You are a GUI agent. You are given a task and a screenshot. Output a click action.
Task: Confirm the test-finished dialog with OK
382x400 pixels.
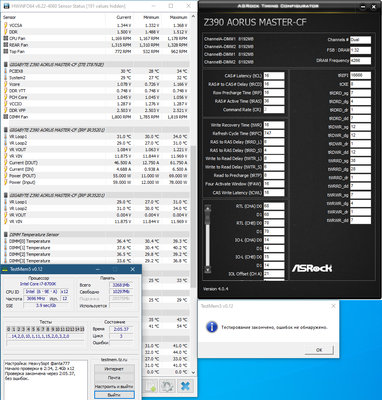coord(319,350)
